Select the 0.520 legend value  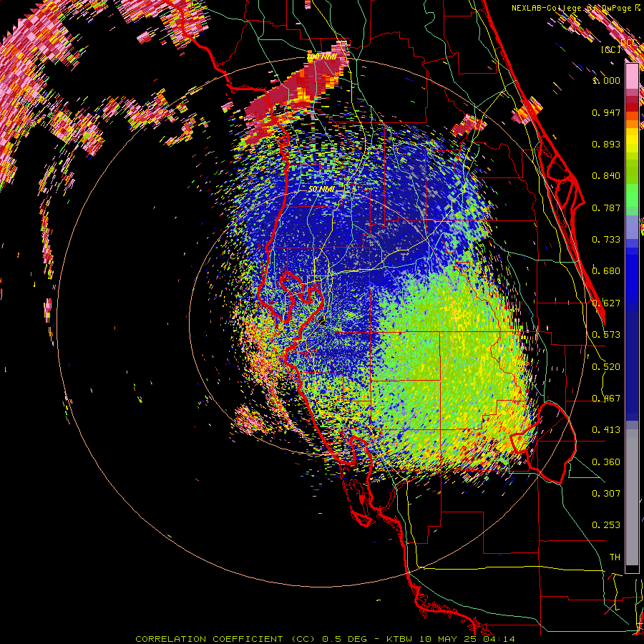click(x=606, y=367)
